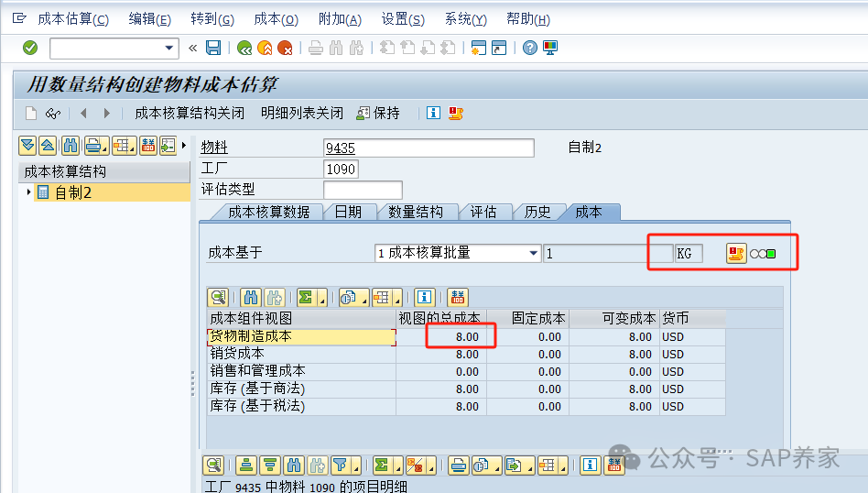Open Help via the question mark icon
The image size is (868, 493).
pyautogui.click(x=530, y=49)
